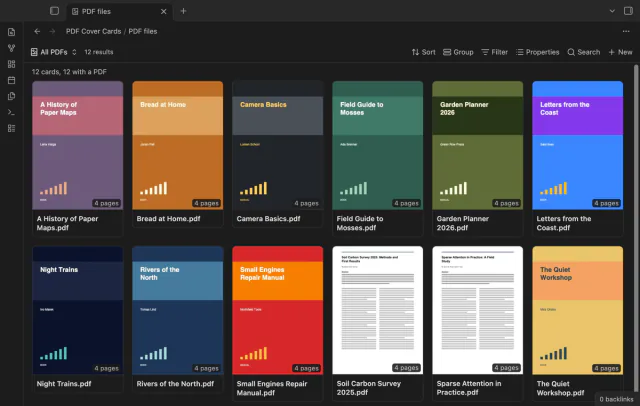Click the Sort button
The image size is (640, 406).
coord(423,52)
